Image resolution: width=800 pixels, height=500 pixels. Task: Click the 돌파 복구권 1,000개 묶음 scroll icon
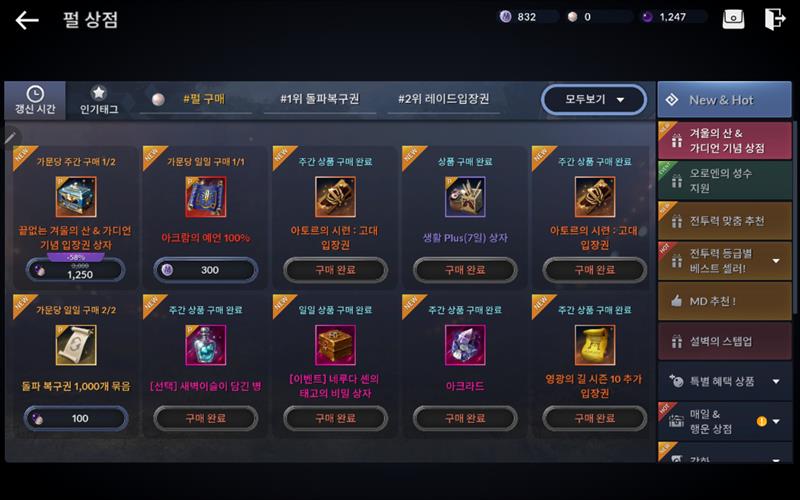point(76,345)
